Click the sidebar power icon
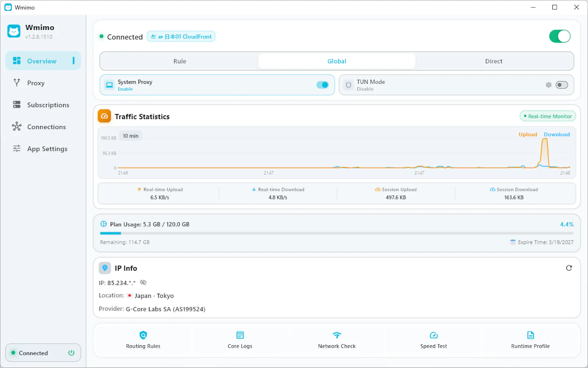The width and height of the screenshot is (588, 368). point(71,353)
